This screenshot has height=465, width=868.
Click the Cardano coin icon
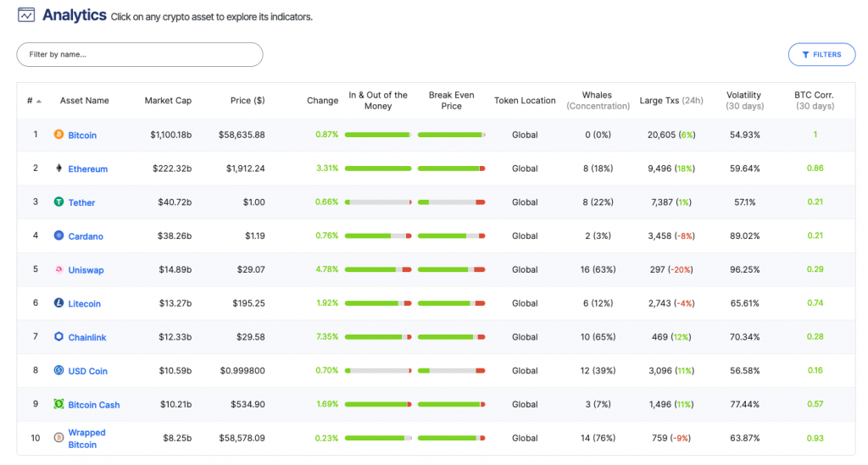click(x=58, y=235)
